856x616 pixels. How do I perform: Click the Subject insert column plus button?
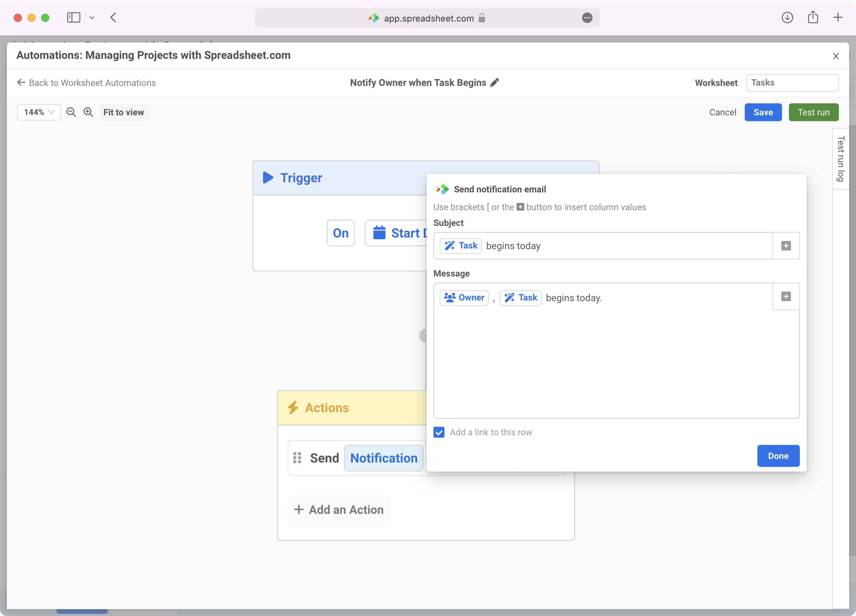(786, 246)
